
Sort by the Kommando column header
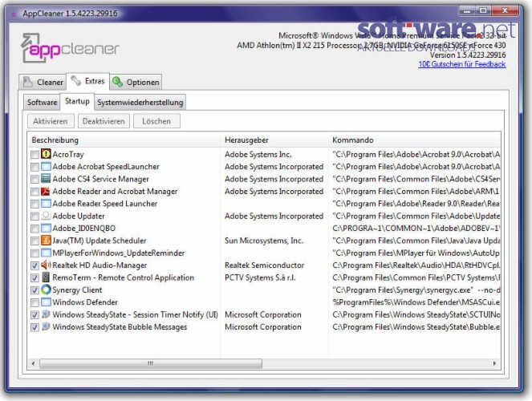tap(414, 140)
